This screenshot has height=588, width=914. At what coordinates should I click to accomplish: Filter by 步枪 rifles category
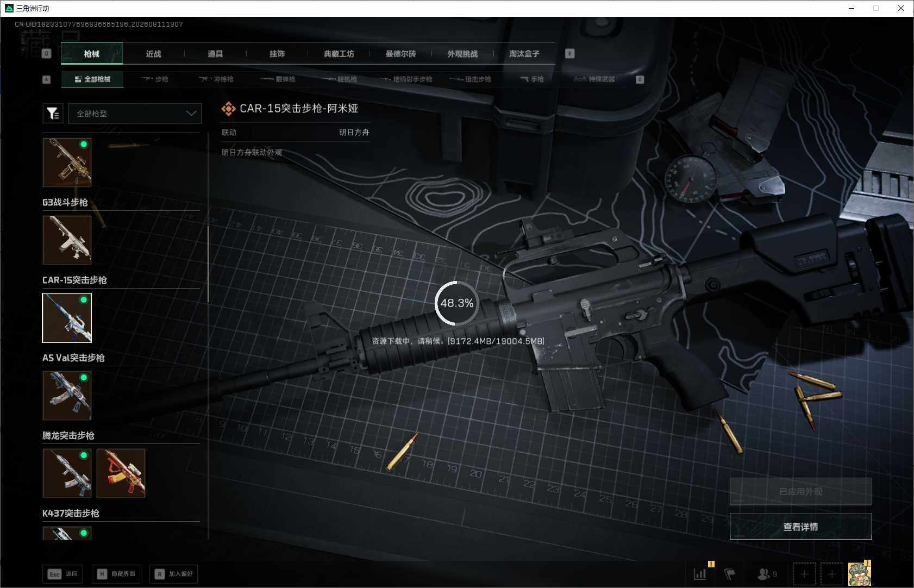click(154, 79)
